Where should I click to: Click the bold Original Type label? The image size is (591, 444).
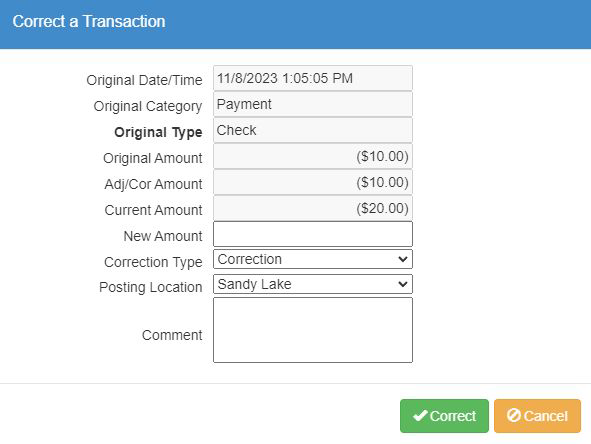pos(158,132)
